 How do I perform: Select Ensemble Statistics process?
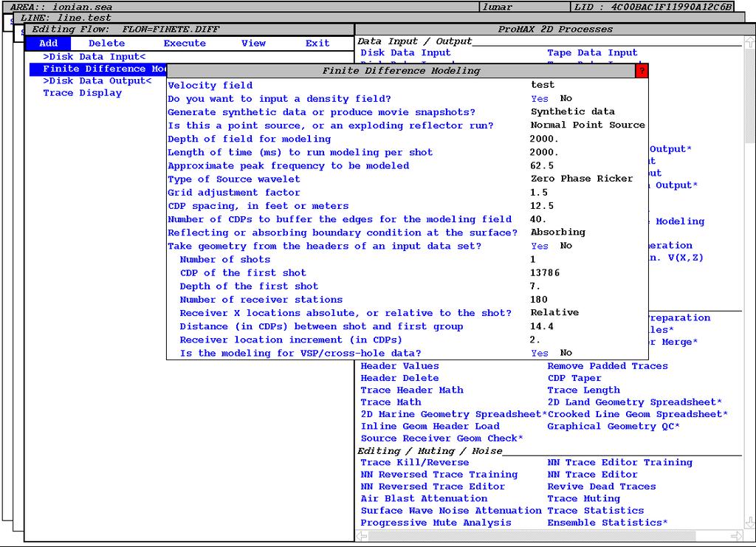[608, 523]
